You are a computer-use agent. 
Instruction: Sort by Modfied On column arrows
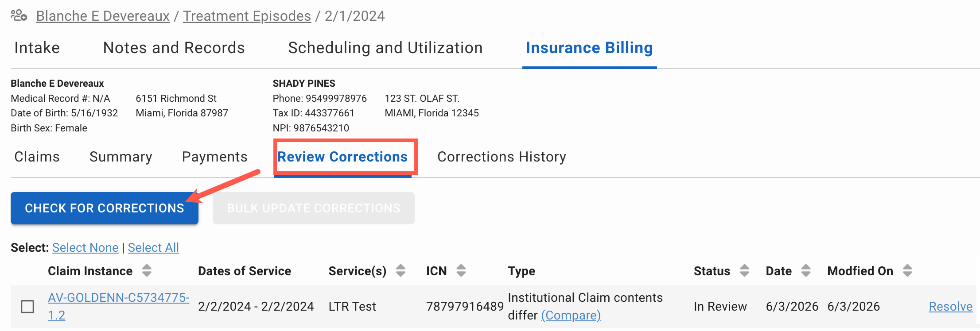click(x=907, y=270)
